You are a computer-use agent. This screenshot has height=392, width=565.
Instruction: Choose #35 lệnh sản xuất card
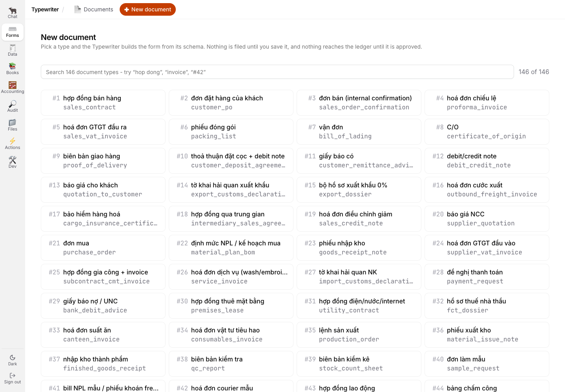click(x=359, y=335)
